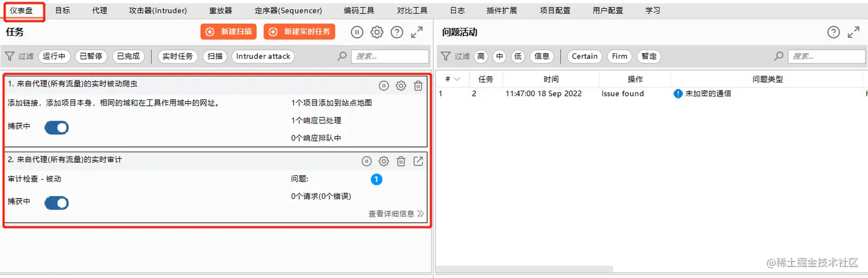Toggle the 暂定 confidence filter
This screenshot has height=278, width=868.
(x=649, y=56)
